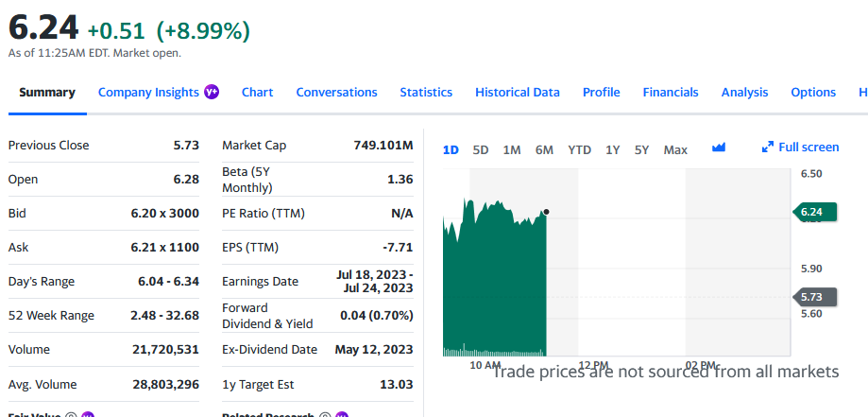
Task: Click the Market Cap value 749.101M
Action: click(383, 146)
